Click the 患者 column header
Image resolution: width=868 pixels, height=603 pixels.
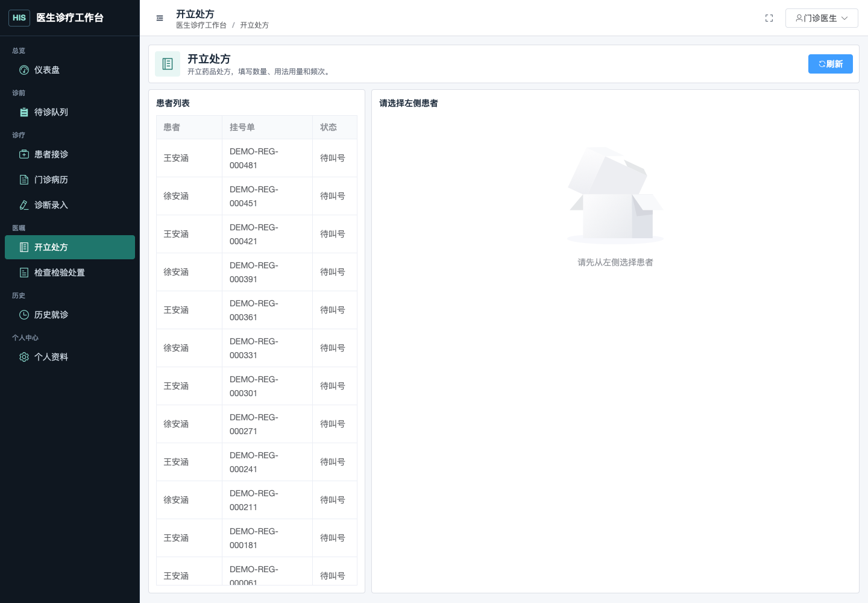189,127
